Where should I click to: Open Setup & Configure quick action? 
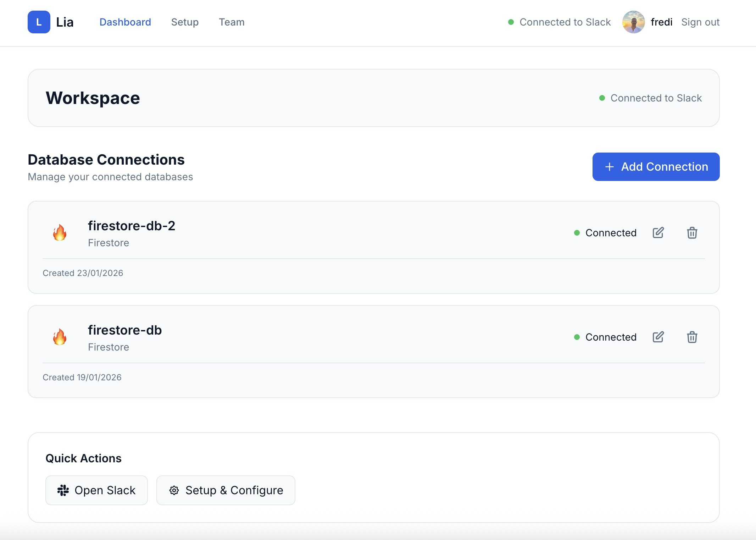pos(226,490)
